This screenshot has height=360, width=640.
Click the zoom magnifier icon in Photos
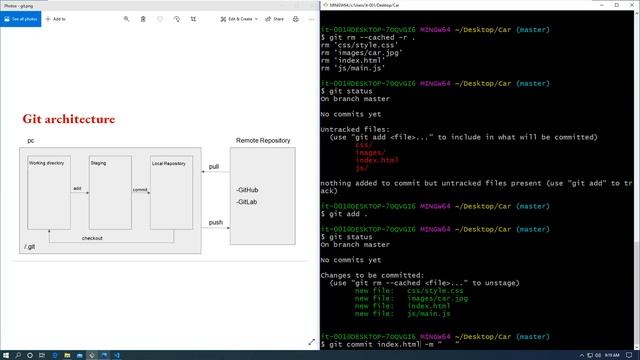[x=127, y=19]
